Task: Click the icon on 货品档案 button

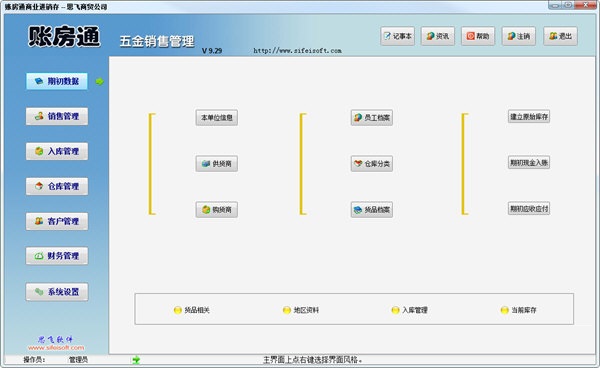Action: point(358,210)
